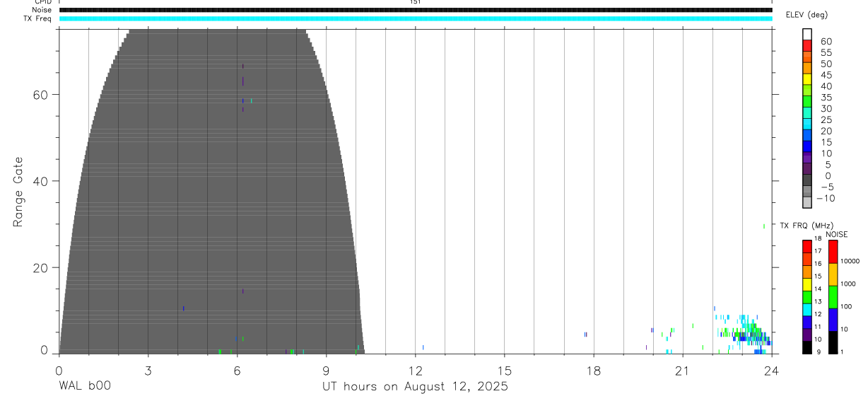This screenshot has height=401, width=868.
Task: Click the 3 tick on the UT hours axis
Action: pyautogui.click(x=148, y=371)
